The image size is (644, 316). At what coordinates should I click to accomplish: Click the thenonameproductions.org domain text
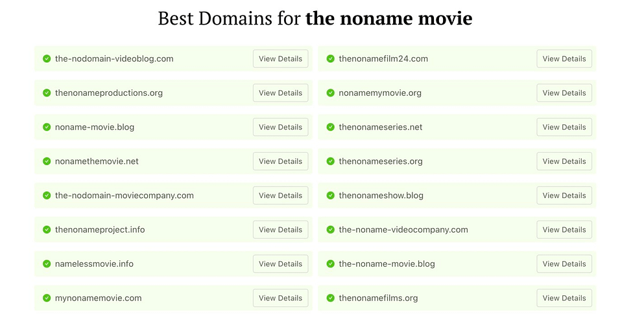(109, 93)
